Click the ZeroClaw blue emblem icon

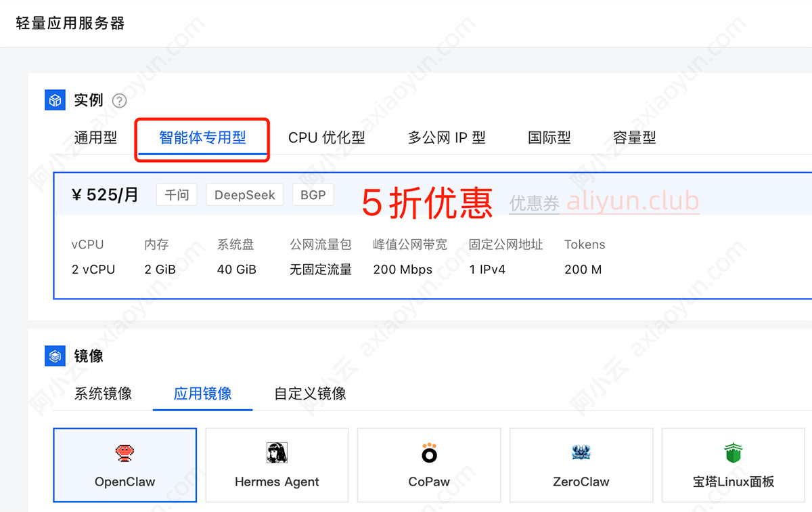[581, 453]
